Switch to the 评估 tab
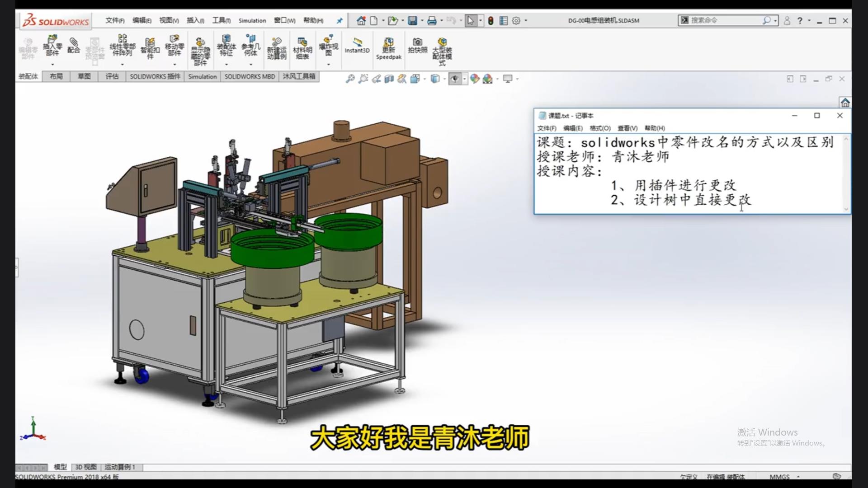The width and height of the screenshot is (868, 488). coord(112,76)
